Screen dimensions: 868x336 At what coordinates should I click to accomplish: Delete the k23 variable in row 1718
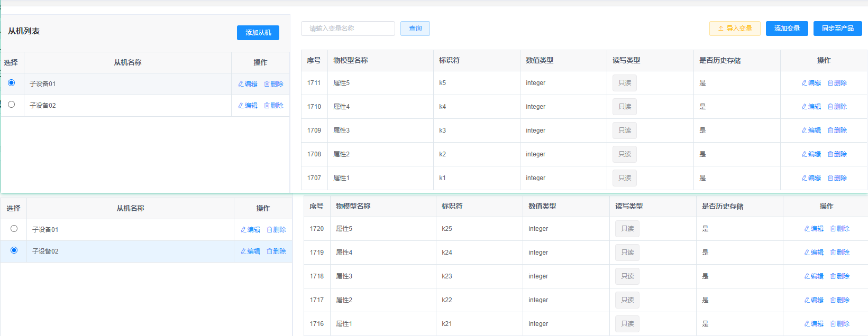tap(839, 276)
